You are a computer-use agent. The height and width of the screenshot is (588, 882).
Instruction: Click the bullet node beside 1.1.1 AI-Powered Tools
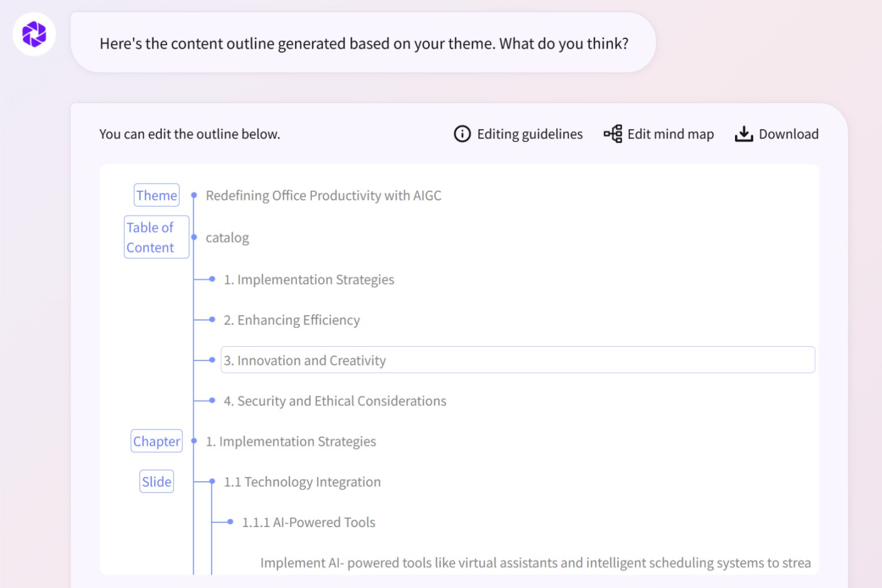(230, 522)
